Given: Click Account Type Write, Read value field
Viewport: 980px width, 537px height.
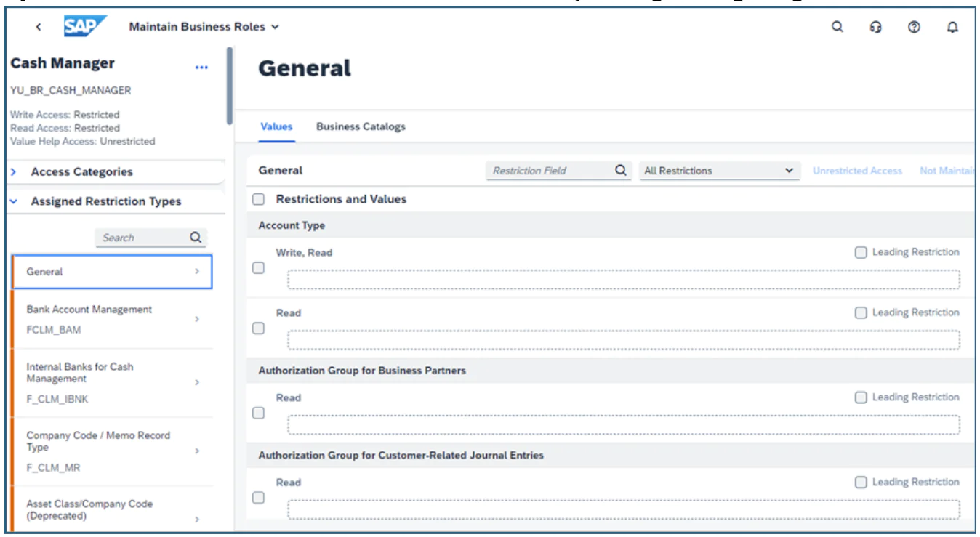Looking at the screenshot, I should pos(623,280).
